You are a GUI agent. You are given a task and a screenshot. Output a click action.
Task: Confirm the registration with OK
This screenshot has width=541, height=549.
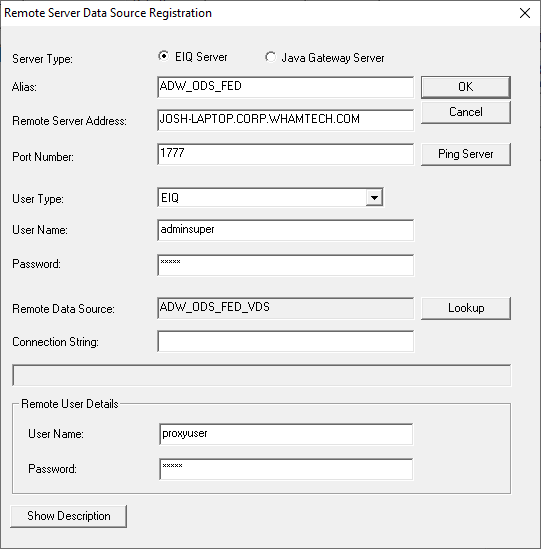(466, 87)
